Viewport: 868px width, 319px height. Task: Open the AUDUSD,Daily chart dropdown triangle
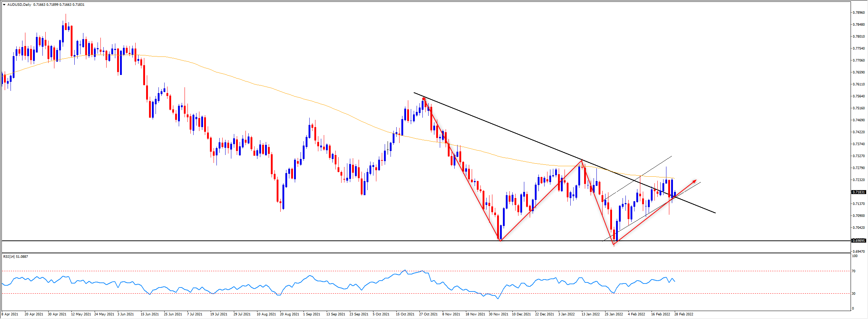[x=4, y=5]
